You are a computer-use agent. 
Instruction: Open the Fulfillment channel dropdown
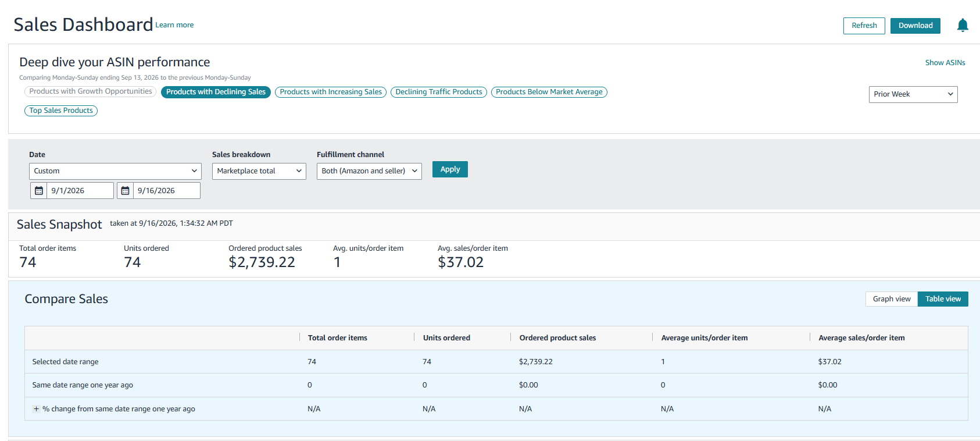click(369, 171)
